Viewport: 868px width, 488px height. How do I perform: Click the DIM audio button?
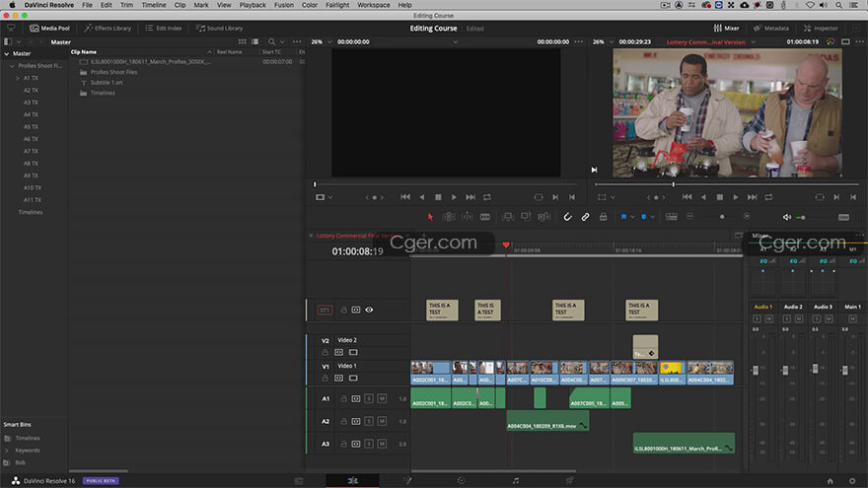coord(843,218)
